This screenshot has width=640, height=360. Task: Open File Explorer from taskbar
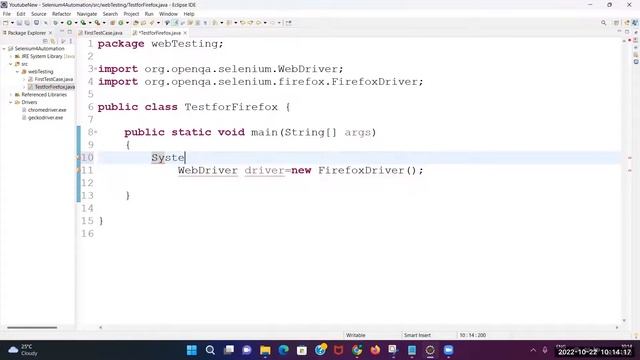[265, 350]
